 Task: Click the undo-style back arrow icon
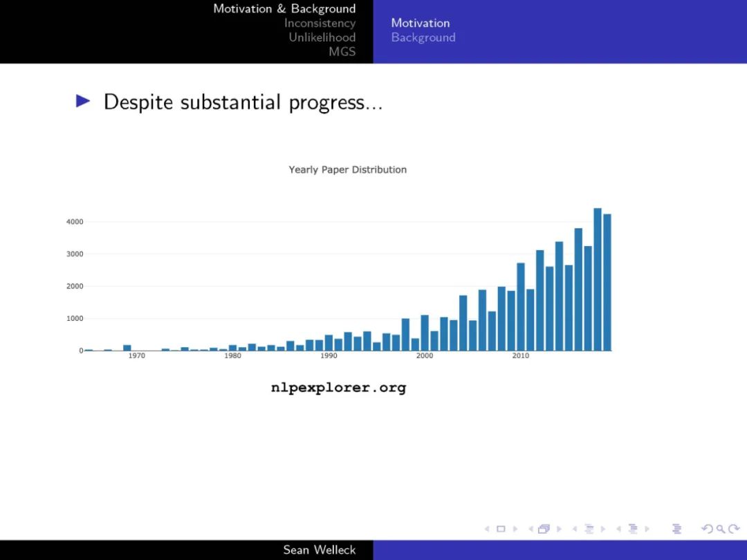tap(707, 530)
